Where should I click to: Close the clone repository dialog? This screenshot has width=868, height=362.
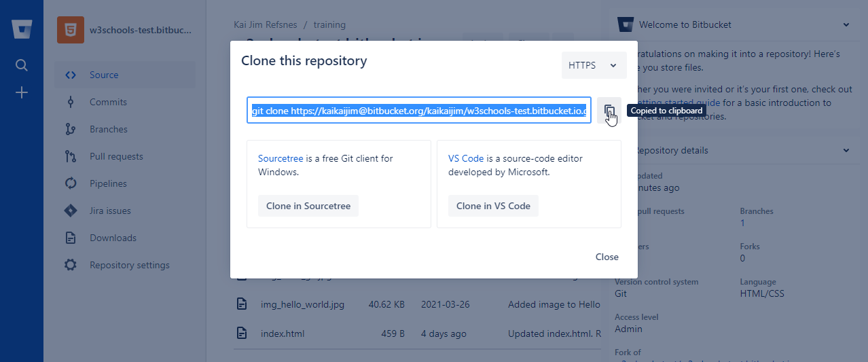(607, 257)
